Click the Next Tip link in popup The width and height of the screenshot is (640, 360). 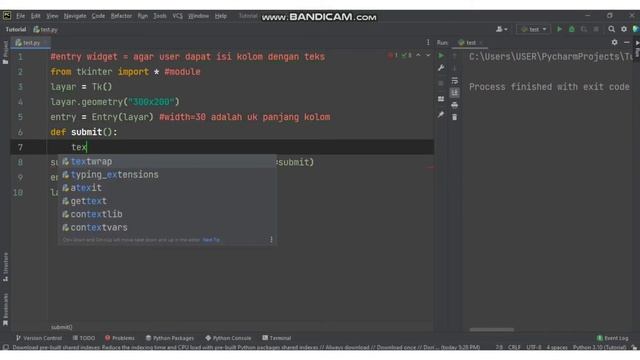(211, 240)
